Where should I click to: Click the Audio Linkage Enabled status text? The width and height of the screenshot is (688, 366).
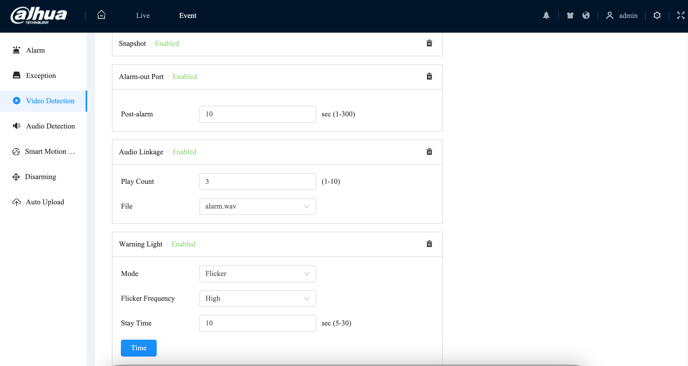(x=184, y=152)
